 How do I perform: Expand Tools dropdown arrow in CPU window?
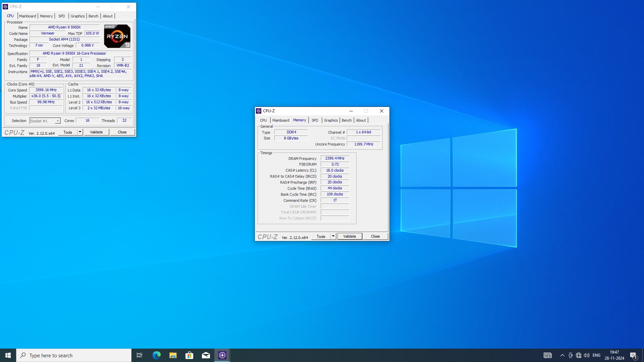pos(80,132)
